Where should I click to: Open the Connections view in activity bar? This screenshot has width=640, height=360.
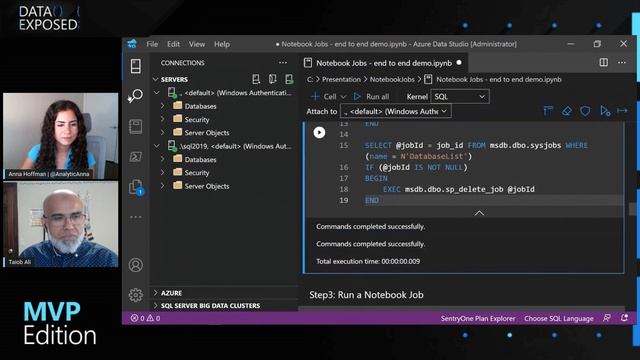136,66
